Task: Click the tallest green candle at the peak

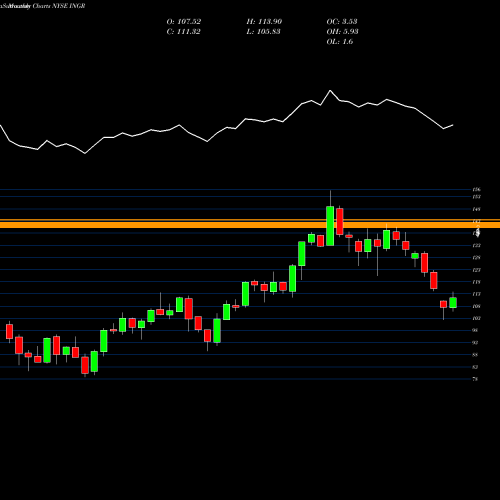Action: [330, 226]
